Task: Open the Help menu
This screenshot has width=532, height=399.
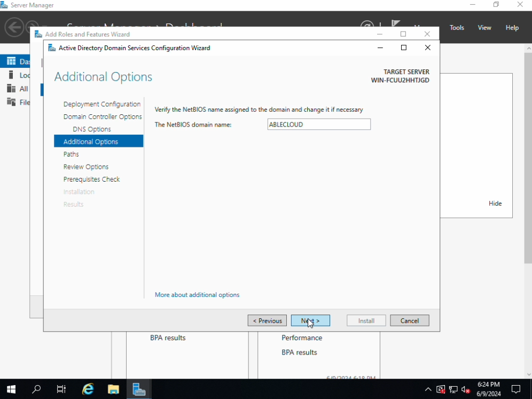Action: [512, 28]
